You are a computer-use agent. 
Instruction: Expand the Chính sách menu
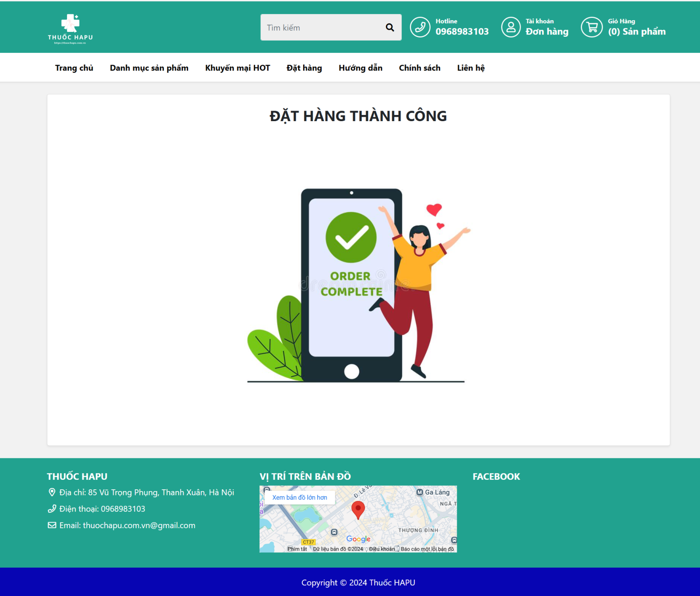click(x=419, y=68)
